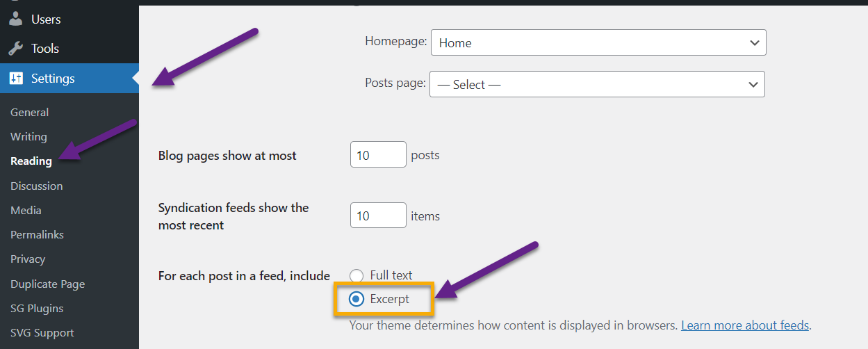Viewport: 868px width, 349px height.
Task: Click the Tools wrench icon
Action: coord(15,49)
